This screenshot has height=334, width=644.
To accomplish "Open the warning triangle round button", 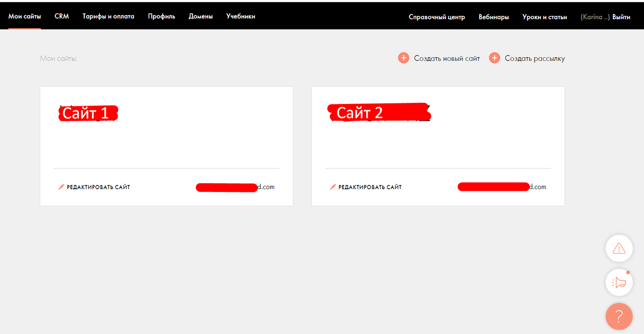I will pyautogui.click(x=619, y=248).
